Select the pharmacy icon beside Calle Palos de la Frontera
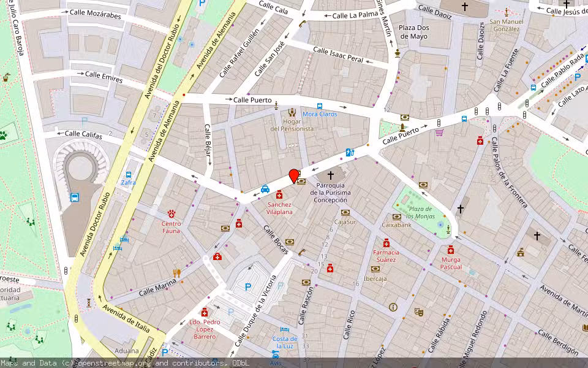Viewport: 588px width, 368px height. tap(480, 141)
